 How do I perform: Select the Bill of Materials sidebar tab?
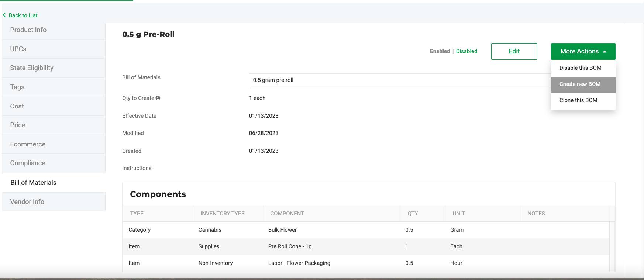54,183
